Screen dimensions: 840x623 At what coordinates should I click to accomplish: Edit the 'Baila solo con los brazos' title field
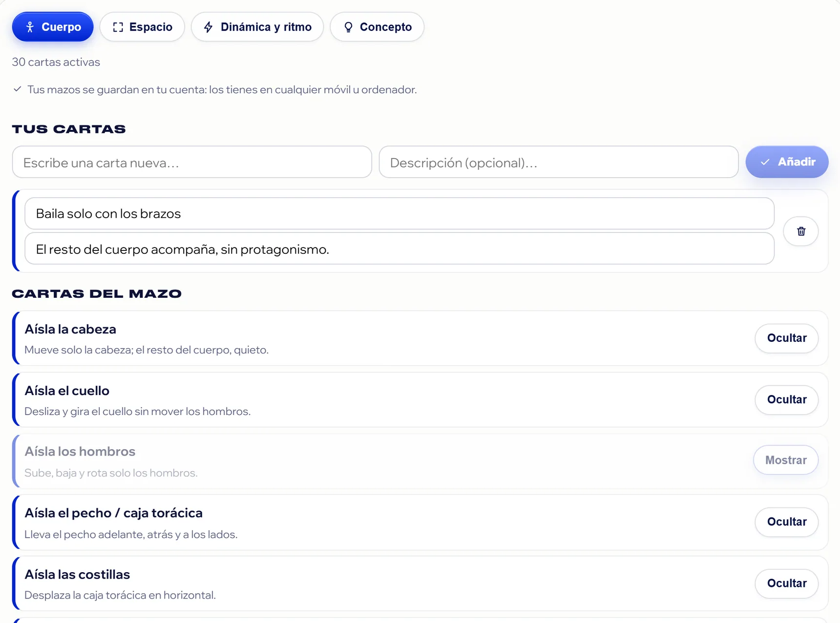(399, 213)
